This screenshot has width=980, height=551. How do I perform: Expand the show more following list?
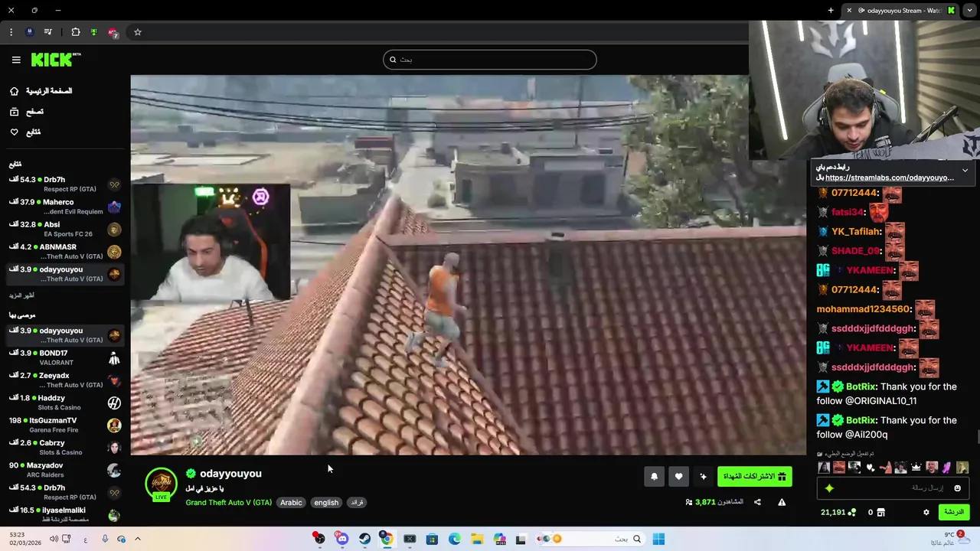tap(21, 295)
